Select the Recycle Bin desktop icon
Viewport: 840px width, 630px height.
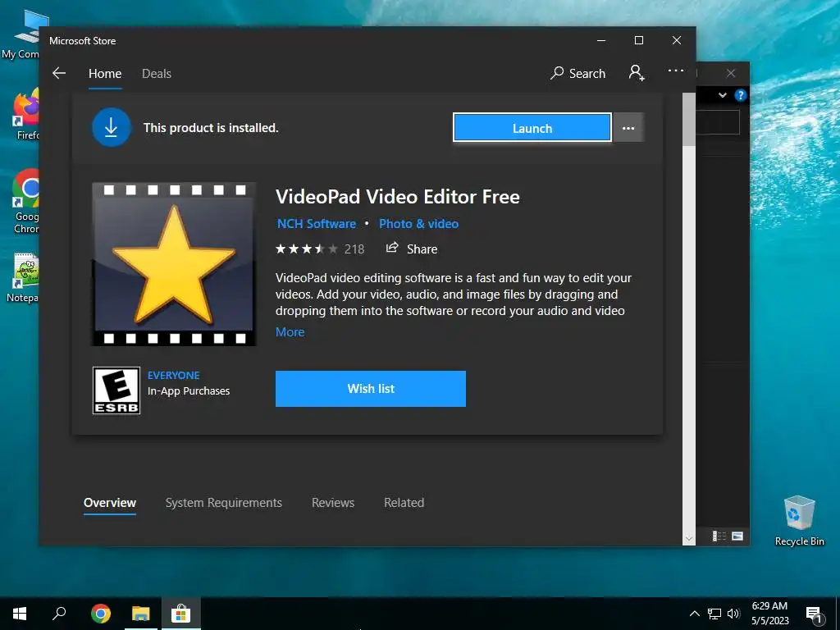799,521
